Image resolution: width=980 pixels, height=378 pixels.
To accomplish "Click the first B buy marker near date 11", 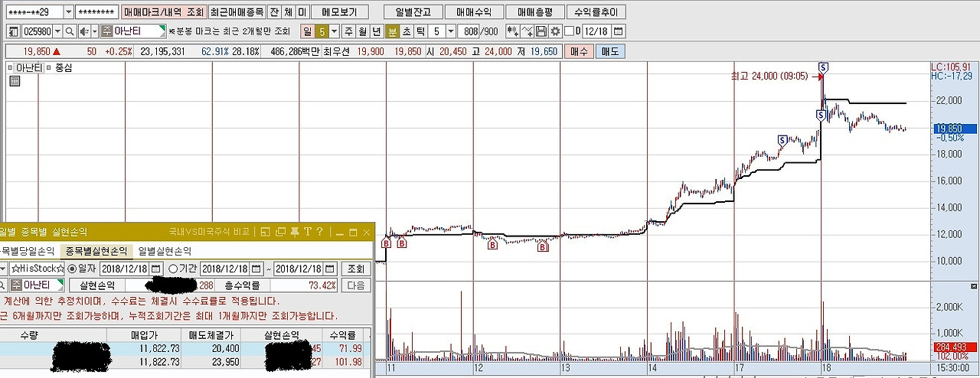I will tap(386, 243).
